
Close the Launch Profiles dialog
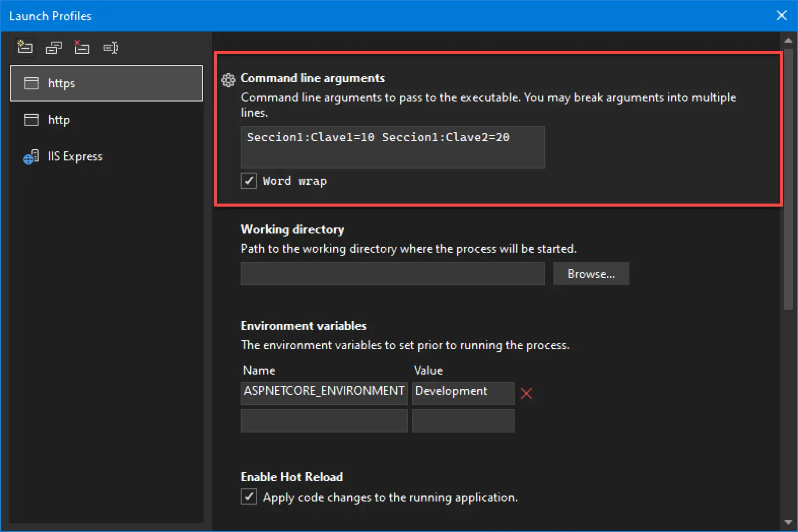[x=782, y=16]
